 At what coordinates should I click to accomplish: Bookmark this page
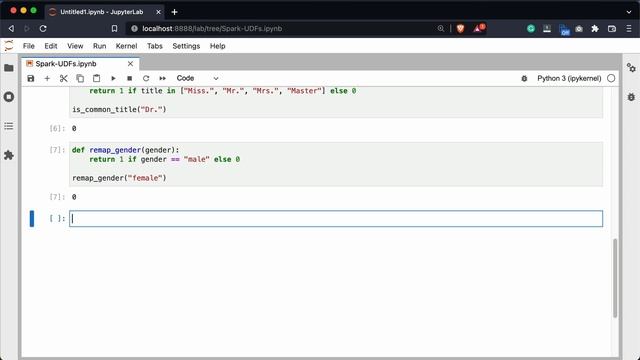pyautogui.click(x=114, y=29)
